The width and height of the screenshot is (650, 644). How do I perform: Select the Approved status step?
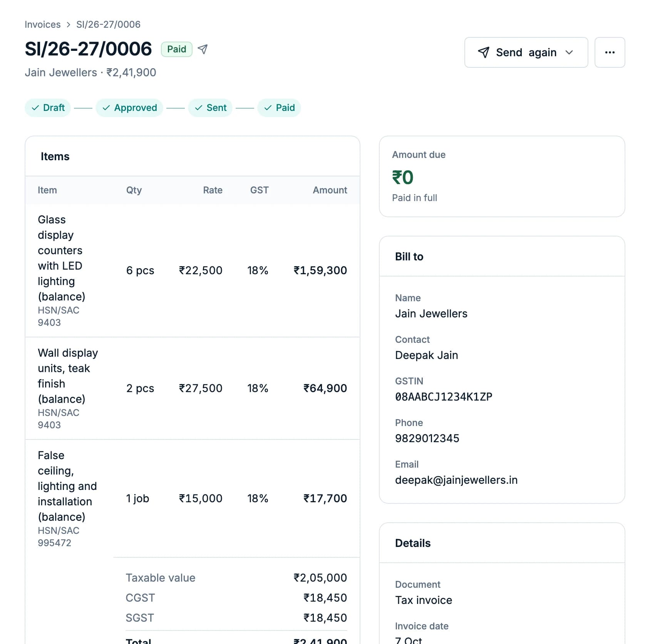click(x=129, y=107)
